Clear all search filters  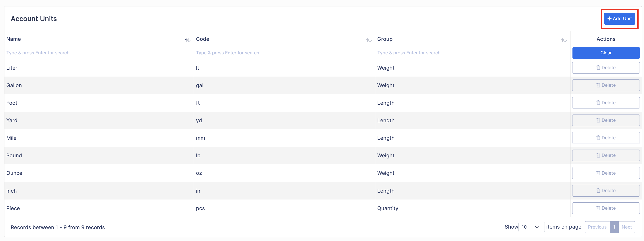[x=606, y=53]
